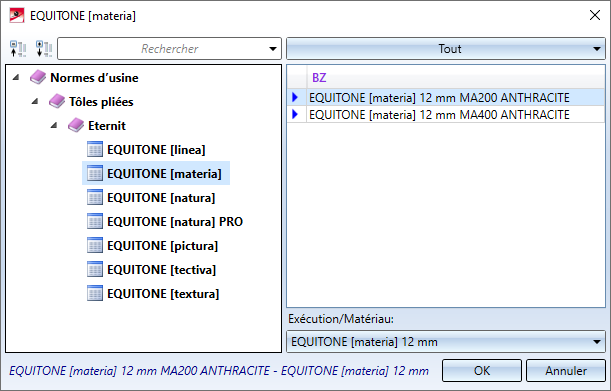Image resolution: width=611 pixels, height=391 pixels.
Task: Select EQUITONE [tectiva] in the tree
Action: (x=162, y=269)
